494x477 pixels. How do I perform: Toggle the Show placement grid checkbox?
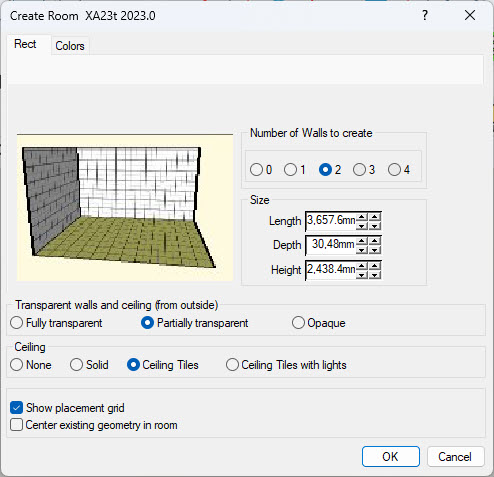click(16, 408)
